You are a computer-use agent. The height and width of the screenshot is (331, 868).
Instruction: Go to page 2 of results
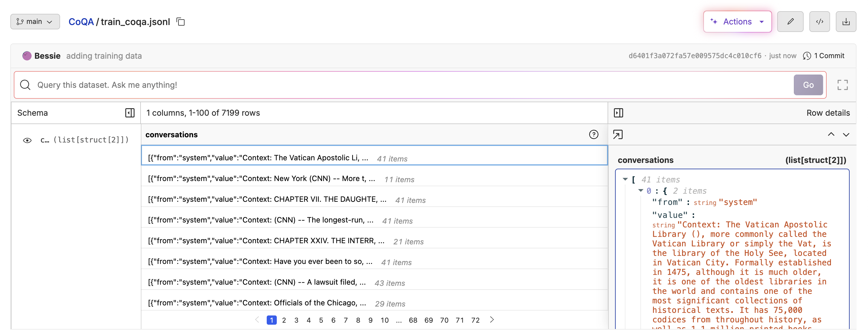284,320
